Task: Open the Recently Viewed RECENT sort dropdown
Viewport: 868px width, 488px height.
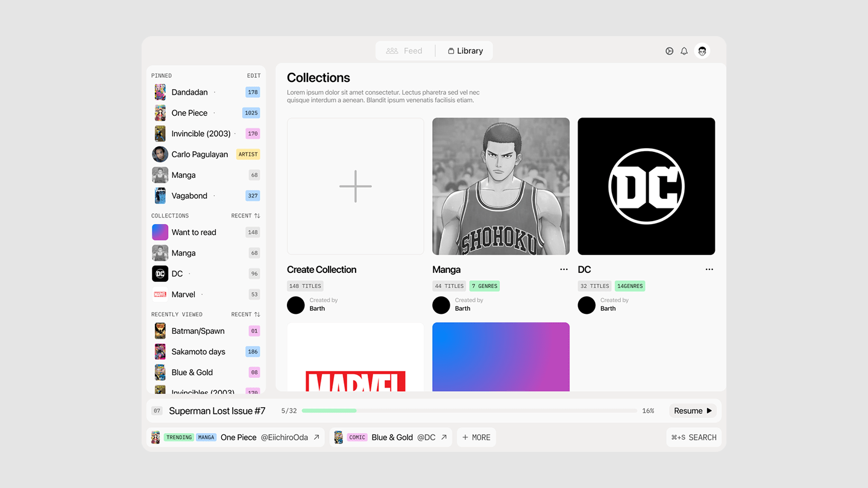Action: (246, 314)
